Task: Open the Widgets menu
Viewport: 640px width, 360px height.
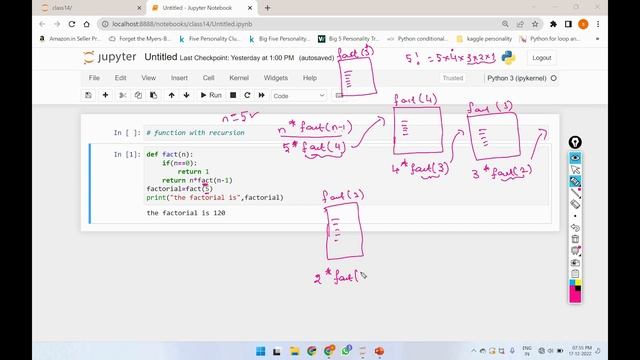Action: [276, 78]
